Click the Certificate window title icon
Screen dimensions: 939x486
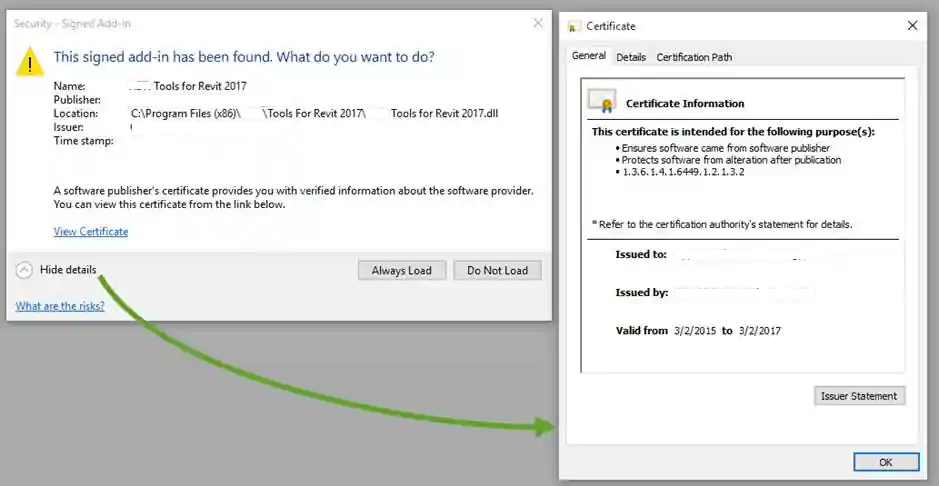[x=574, y=26]
